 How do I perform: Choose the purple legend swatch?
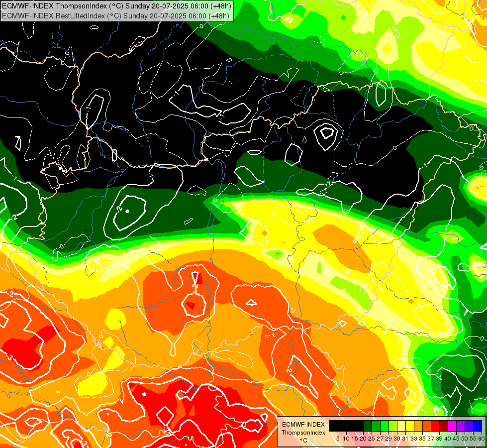461,426
